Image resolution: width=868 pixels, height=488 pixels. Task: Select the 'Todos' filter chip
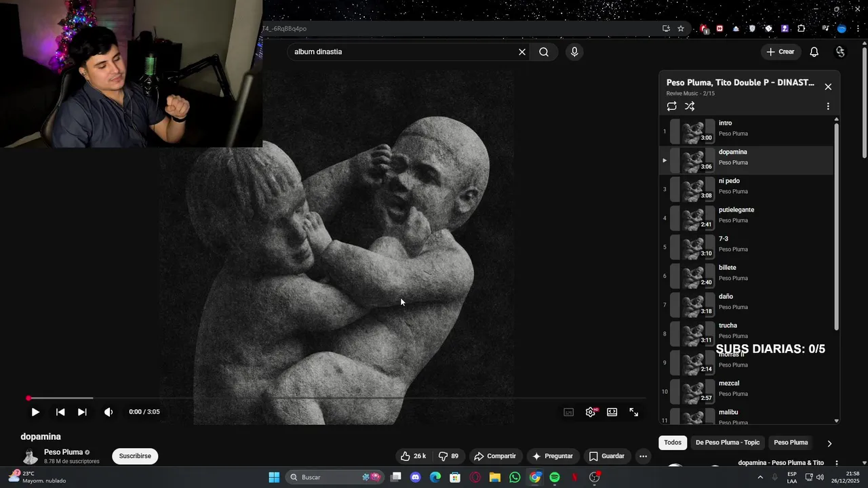pyautogui.click(x=673, y=443)
